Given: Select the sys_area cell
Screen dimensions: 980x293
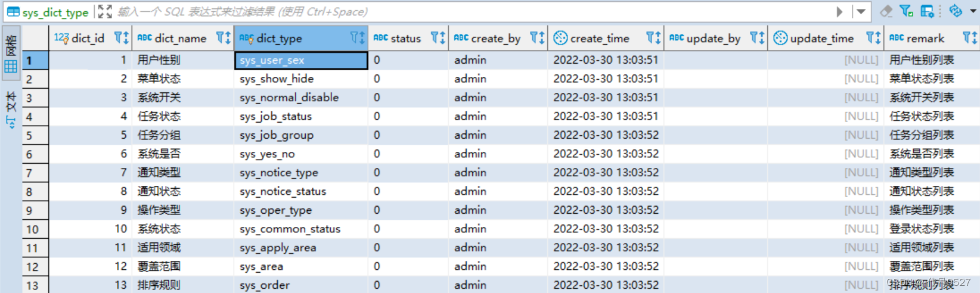Looking at the screenshot, I should click(301, 266).
